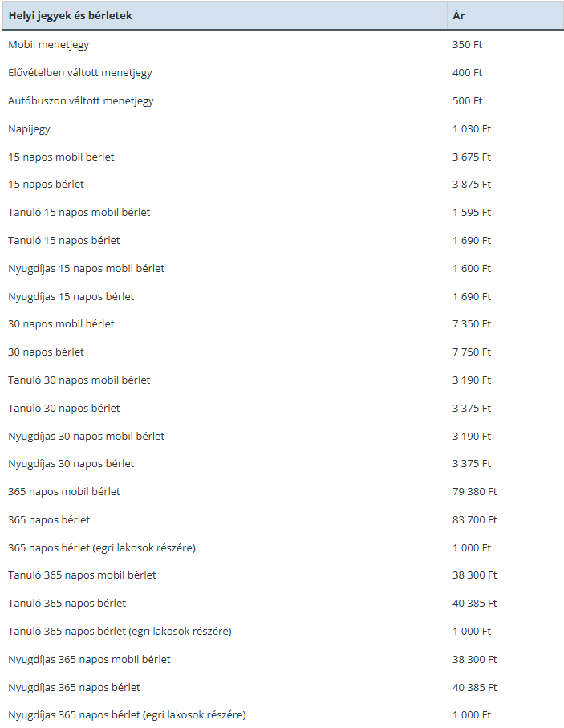564x728 pixels.
Task: Click the 'Elővételben váltott menetjegy' entry
Action: 80,73
